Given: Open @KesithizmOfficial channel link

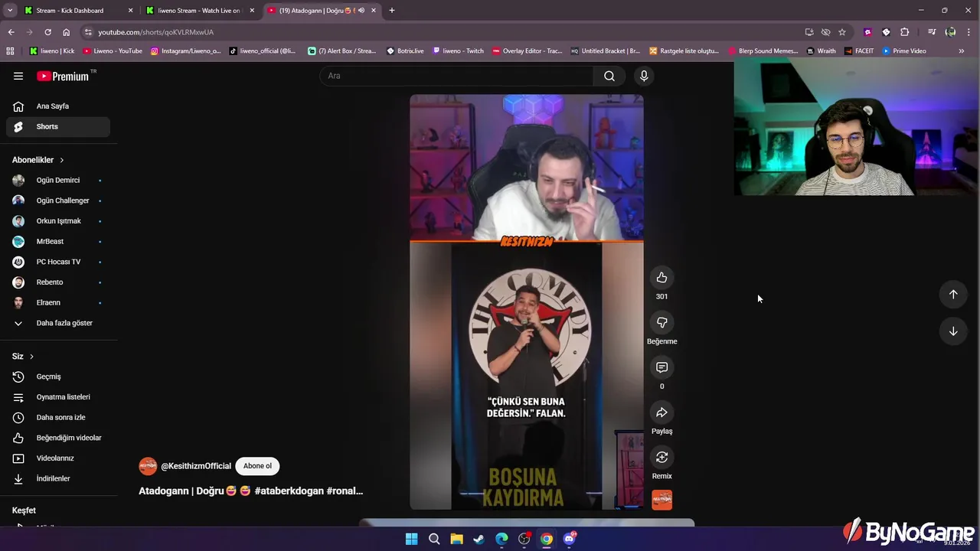Looking at the screenshot, I should click(x=195, y=466).
